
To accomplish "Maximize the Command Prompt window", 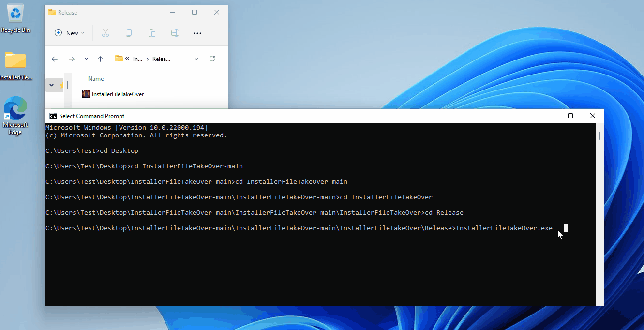I will click(570, 116).
